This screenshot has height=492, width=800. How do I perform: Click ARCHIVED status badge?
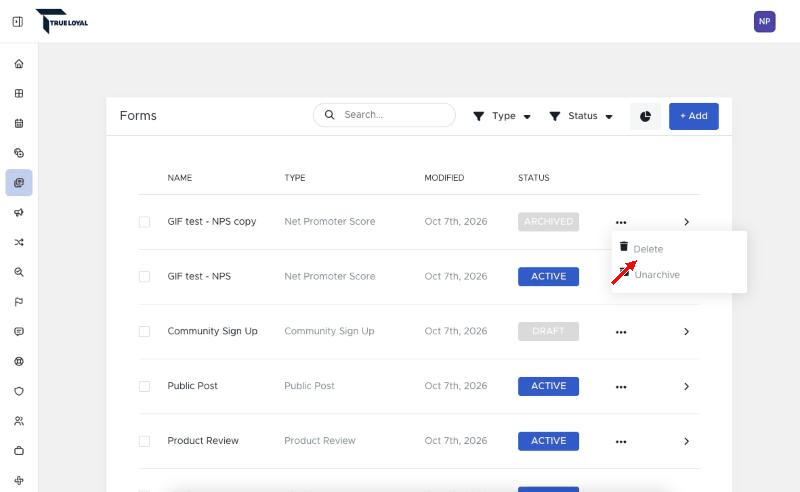coord(548,222)
